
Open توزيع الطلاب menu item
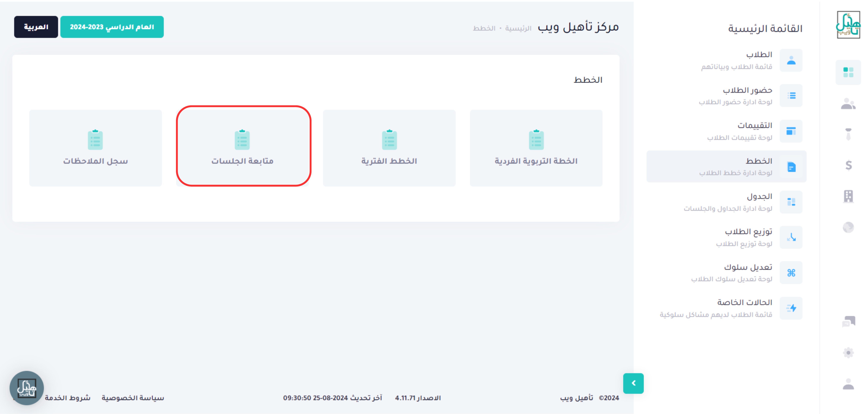coord(726,237)
